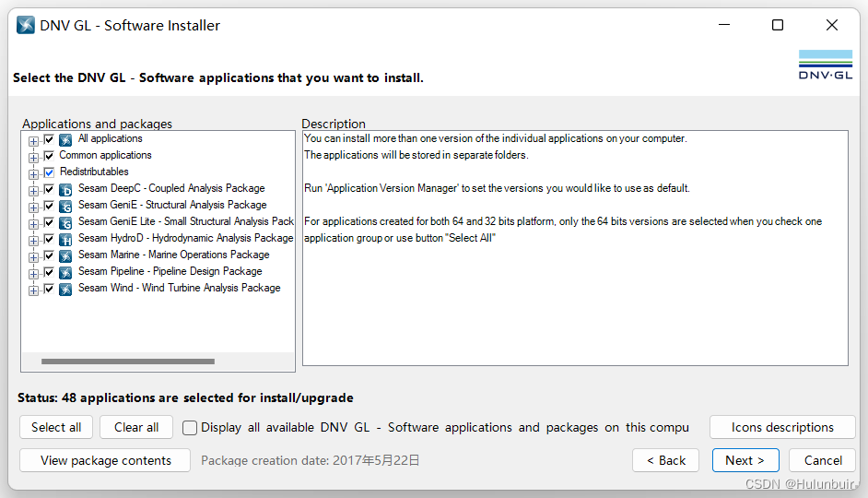
Task: Click the Sesam Wind package icon
Action: coord(65,290)
